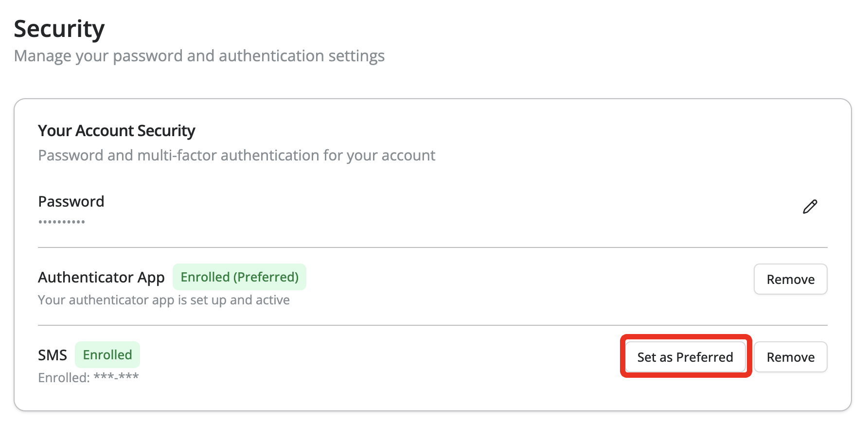Viewport: 868px width, 423px height.
Task: Click the Enrolled (Preferred) badge
Action: pyautogui.click(x=239, y=277)
